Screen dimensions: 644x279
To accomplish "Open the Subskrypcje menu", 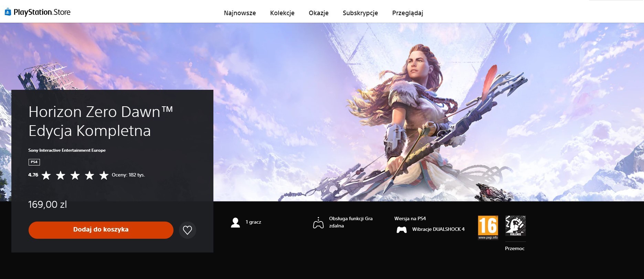I will tap(360, 13).
